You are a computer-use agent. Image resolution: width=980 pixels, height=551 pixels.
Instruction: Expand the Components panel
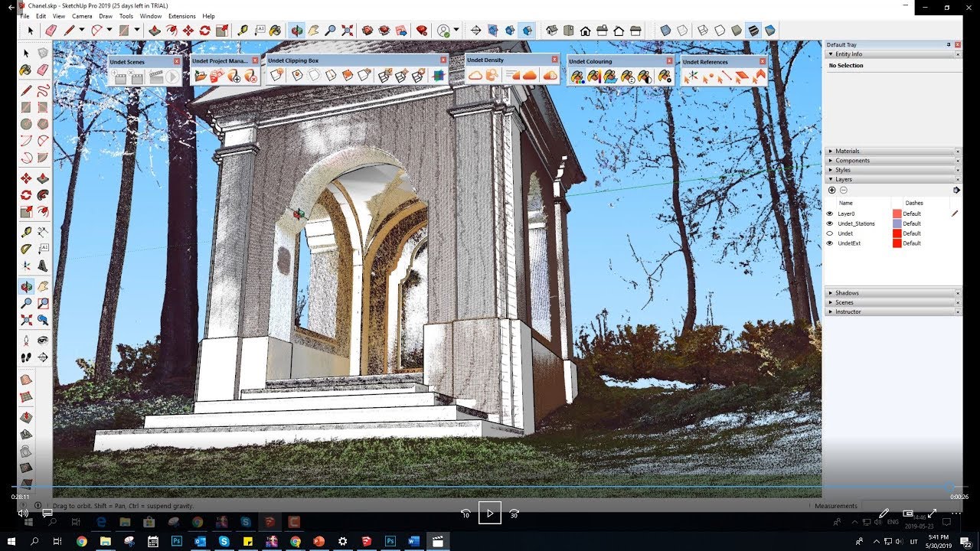click(x=893, y=161)
